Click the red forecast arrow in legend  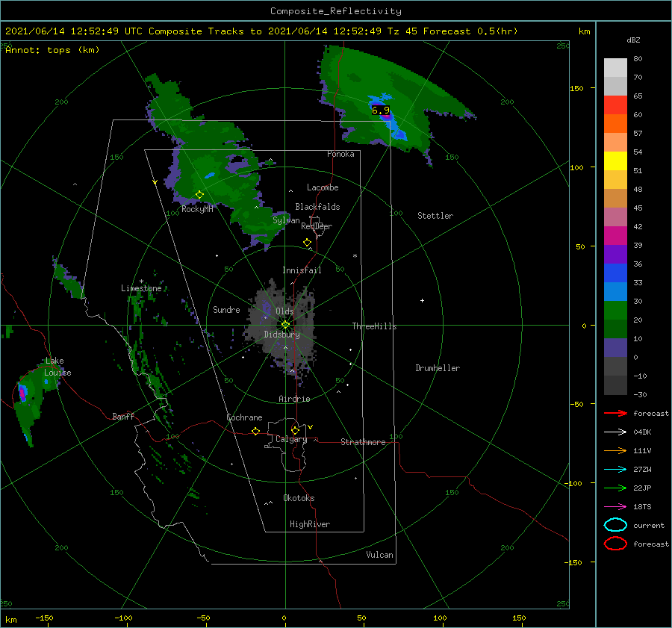(x=615, y=413)
